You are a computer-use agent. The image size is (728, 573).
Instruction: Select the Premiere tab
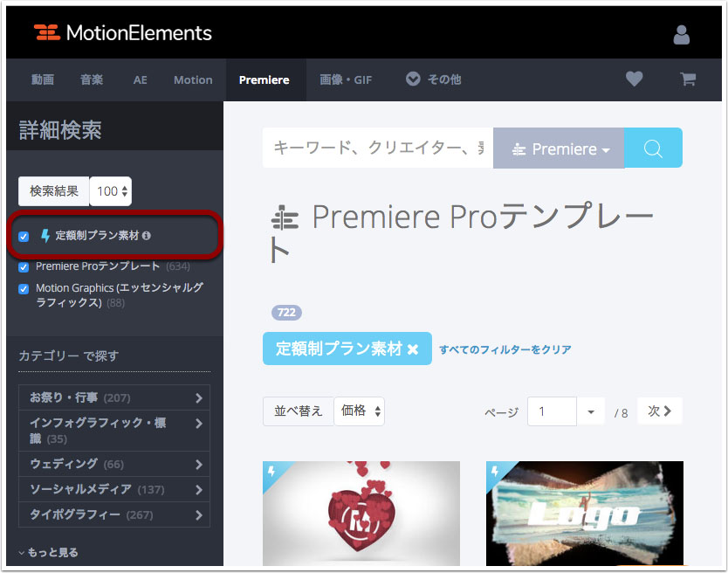tap(266, 80)
